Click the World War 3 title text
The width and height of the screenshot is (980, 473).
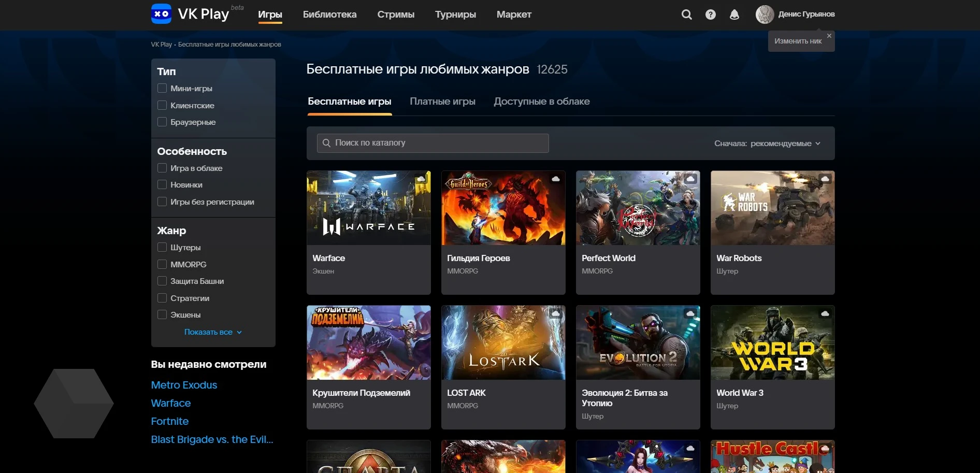pyautogui.click(x=740, y=393)
